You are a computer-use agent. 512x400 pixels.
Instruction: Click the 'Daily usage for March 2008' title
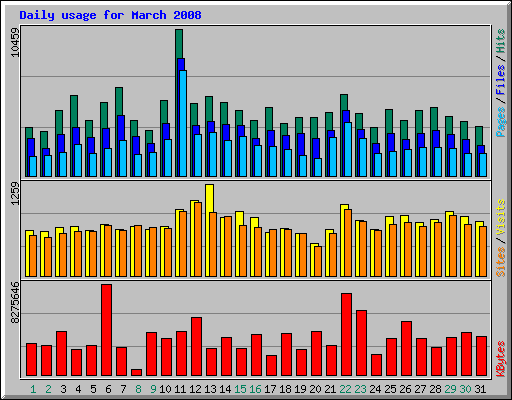110,15
